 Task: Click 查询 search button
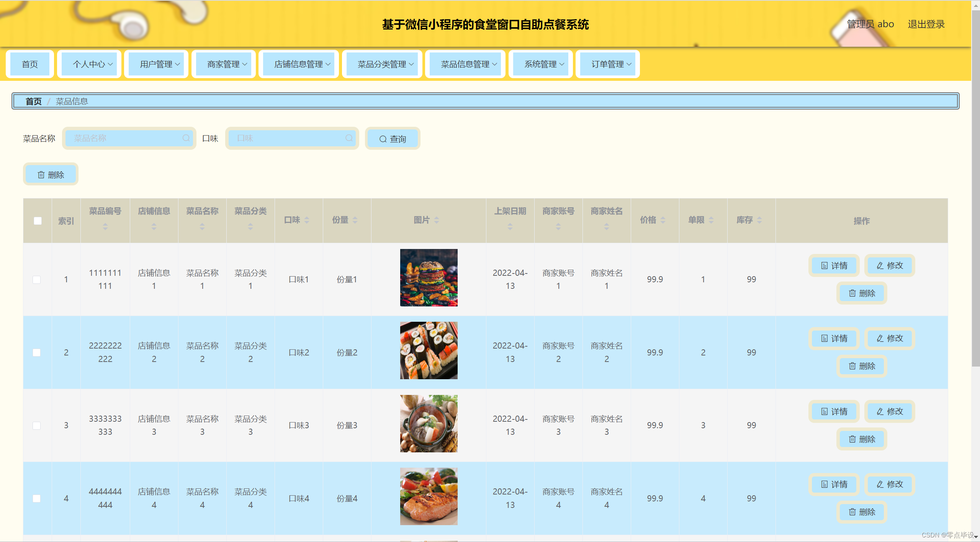393,139
